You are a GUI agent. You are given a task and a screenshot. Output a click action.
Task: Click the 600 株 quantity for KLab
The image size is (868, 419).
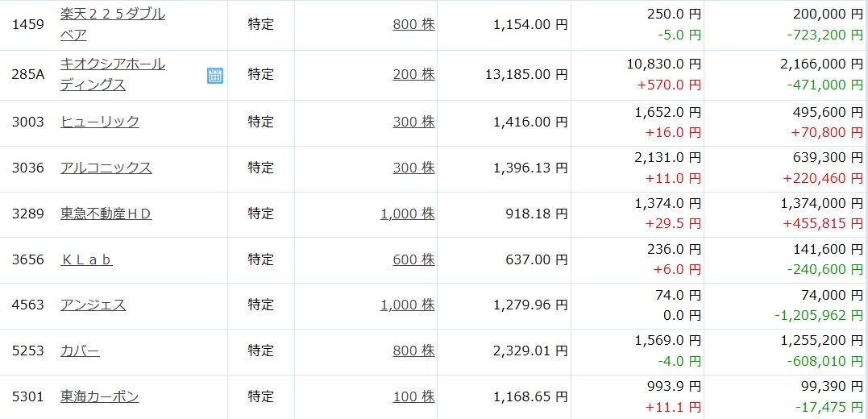pyautogui.click(x=413, y=259)
